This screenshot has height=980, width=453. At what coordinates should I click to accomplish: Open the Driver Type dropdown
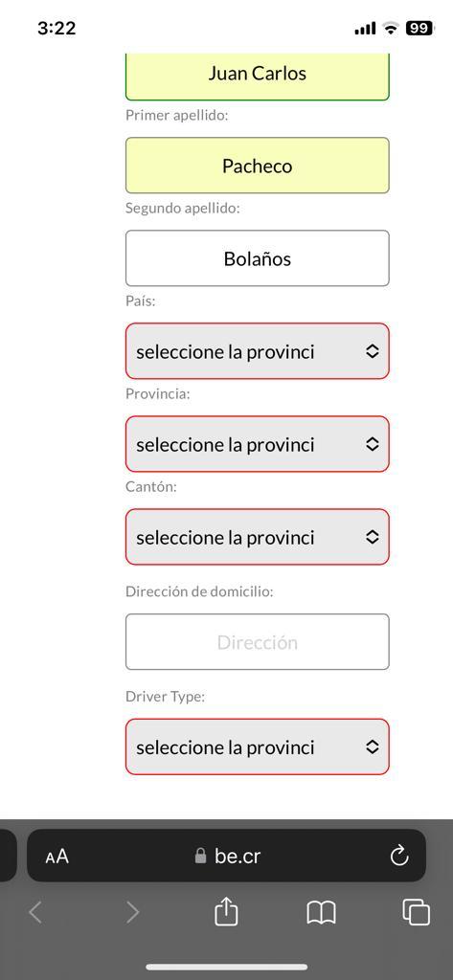[x=258, y=747]
